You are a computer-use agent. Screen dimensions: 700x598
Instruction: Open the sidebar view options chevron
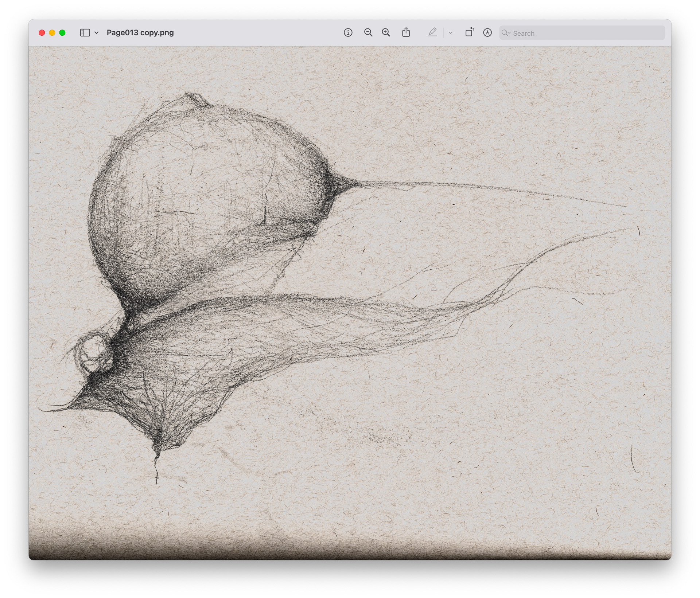96,32
